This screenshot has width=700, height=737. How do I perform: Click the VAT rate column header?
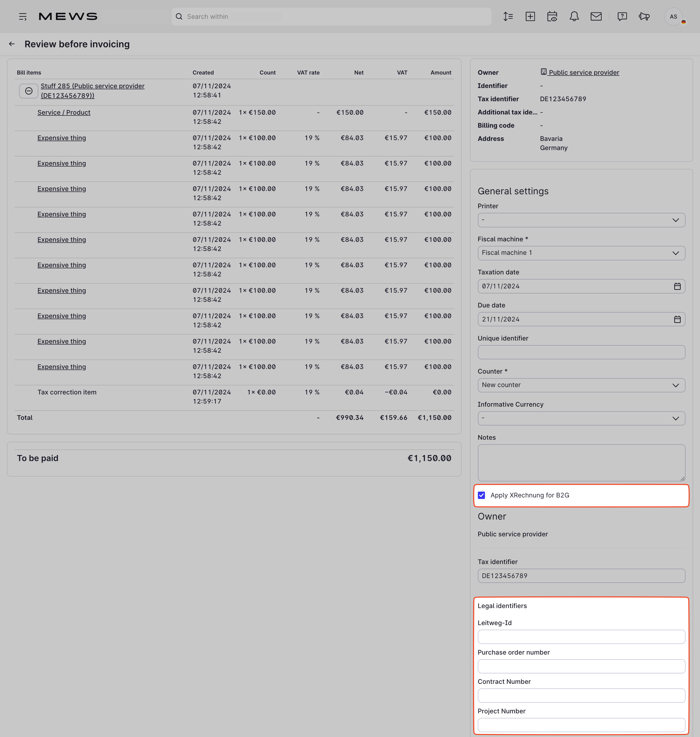308,72
